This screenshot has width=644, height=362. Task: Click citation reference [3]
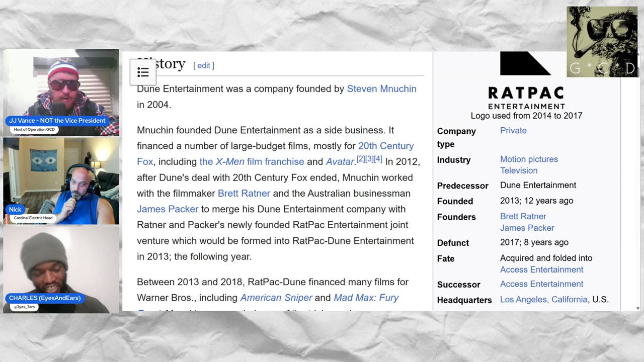point(369,159)
